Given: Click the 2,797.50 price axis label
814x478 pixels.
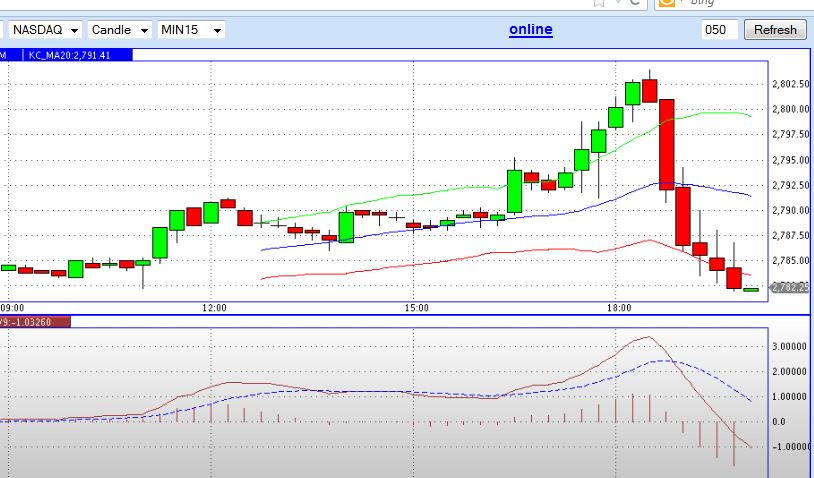Looking at the screenshot, I should (x=791, y=134).
